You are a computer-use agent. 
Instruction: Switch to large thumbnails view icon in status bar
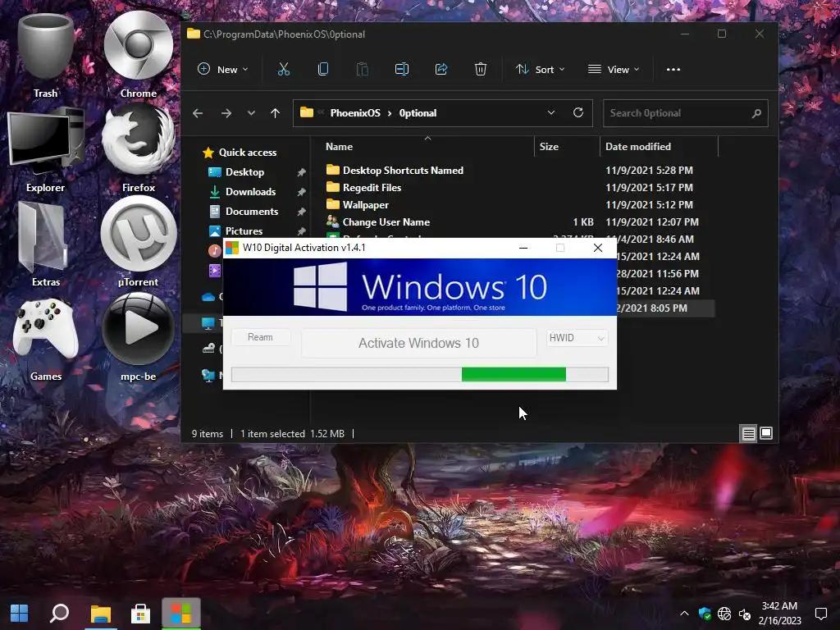[766, 433]
